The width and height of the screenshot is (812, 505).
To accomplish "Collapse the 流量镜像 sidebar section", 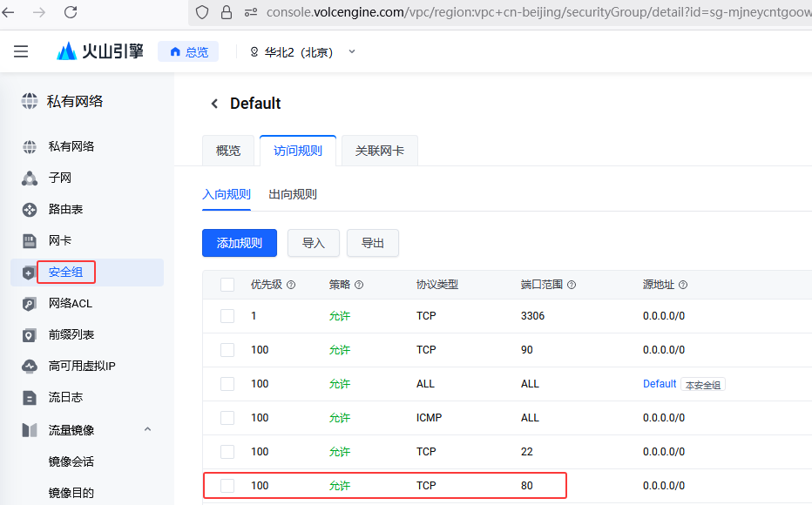I will (147, 430).
